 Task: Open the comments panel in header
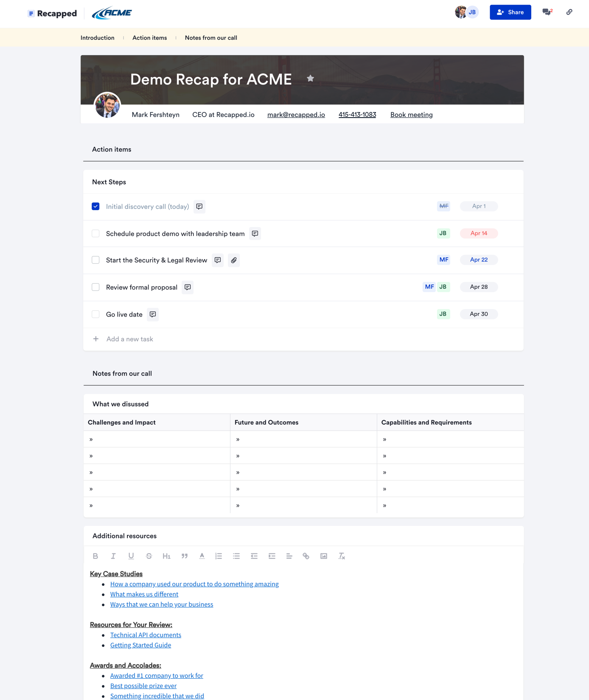pyautogui.click(x=547, y=12)
